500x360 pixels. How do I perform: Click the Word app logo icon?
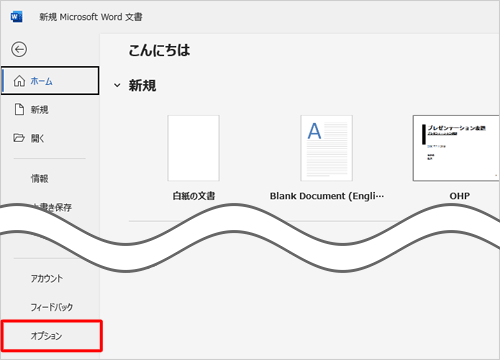[x=16, y=17]
